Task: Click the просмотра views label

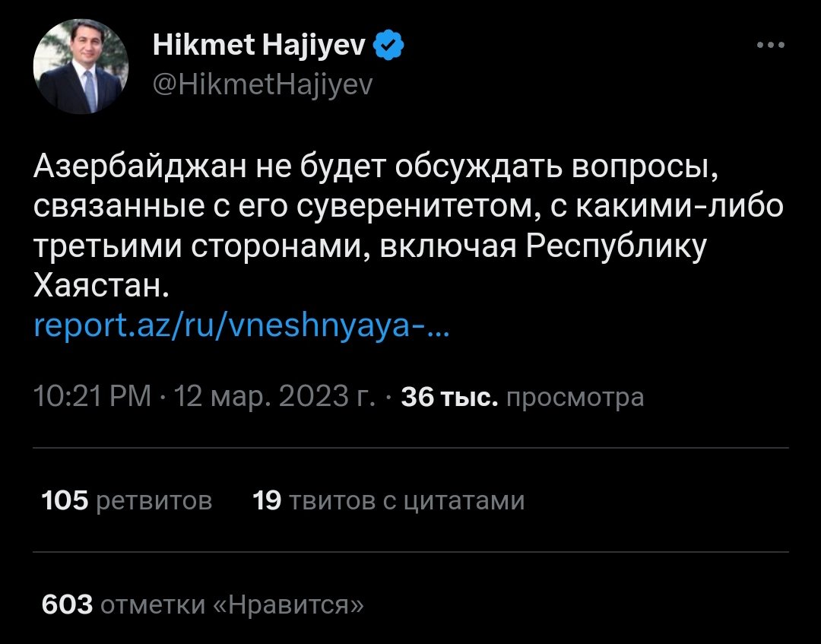Action: coord(574,397)
